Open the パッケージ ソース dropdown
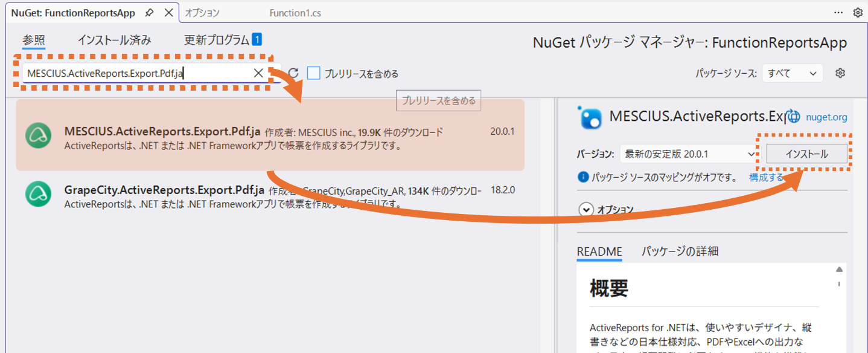Screen dimensions: 868x353 point(793,73)
